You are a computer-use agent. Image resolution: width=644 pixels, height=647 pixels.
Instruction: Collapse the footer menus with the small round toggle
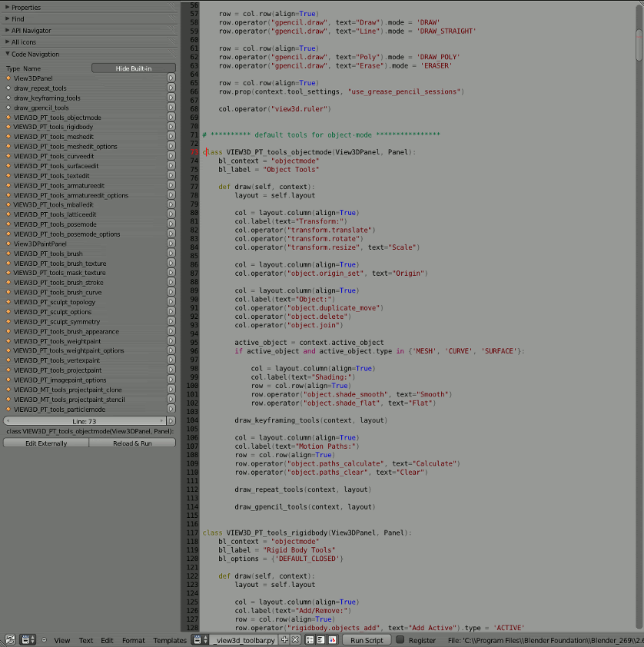[x=44, y=640]
